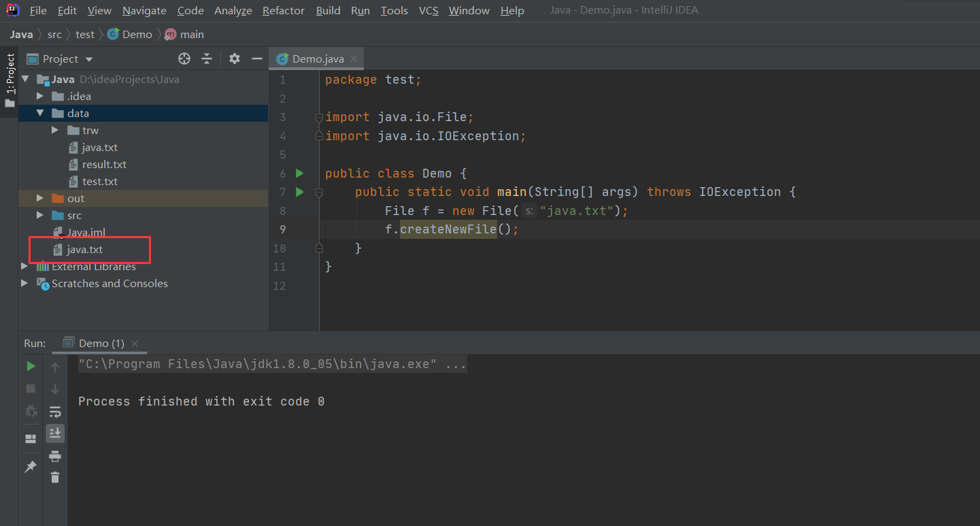Screen dimensions: 980x526
Task: Click the java.exe command line in console
Action: (272, 364)
